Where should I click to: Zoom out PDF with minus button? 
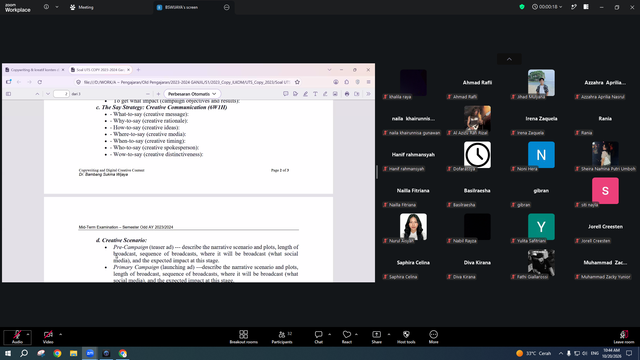point(147,94)
